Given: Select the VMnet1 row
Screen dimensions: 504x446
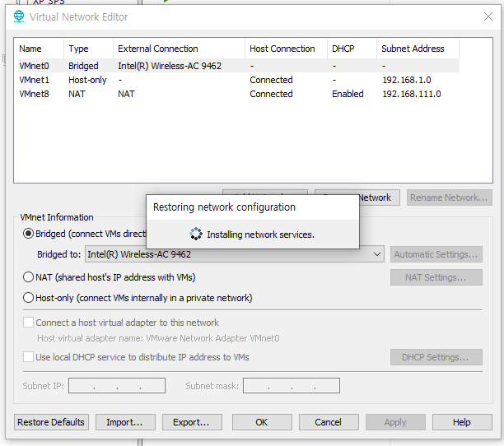Looking at the screenshot, I should point(238,80).
